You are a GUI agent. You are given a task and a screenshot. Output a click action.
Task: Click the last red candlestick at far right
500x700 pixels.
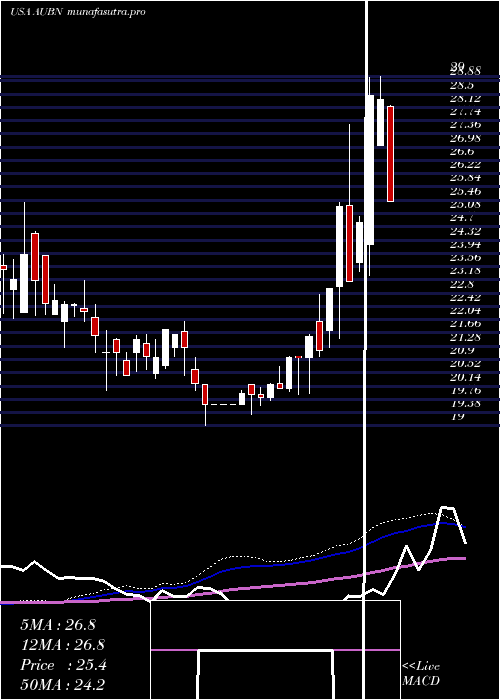390,154
